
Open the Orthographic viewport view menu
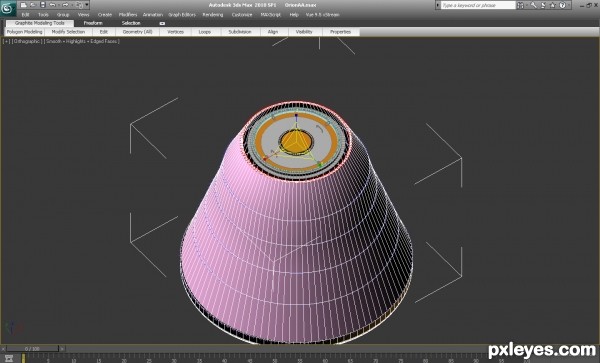pyautogui.click(x=26, y=41)
